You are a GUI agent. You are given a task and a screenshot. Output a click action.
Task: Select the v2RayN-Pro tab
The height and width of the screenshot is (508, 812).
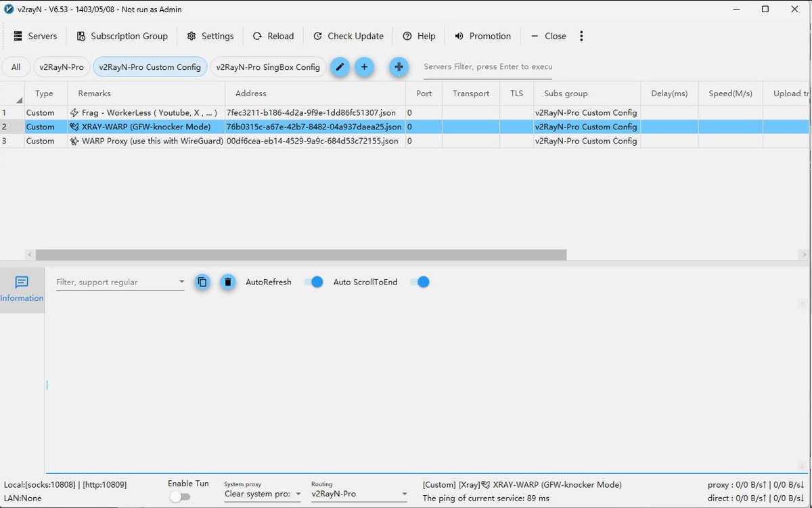tap(62, 67)
